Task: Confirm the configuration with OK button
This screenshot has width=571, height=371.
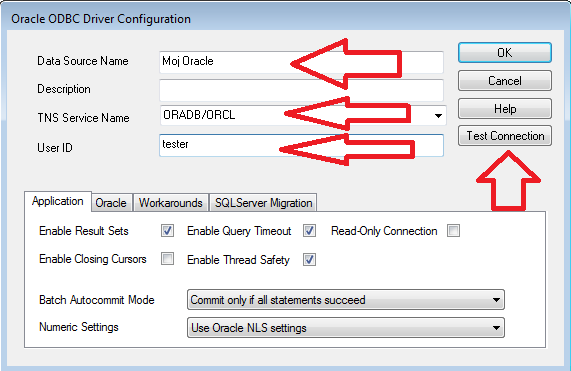Action: point(505,53)
